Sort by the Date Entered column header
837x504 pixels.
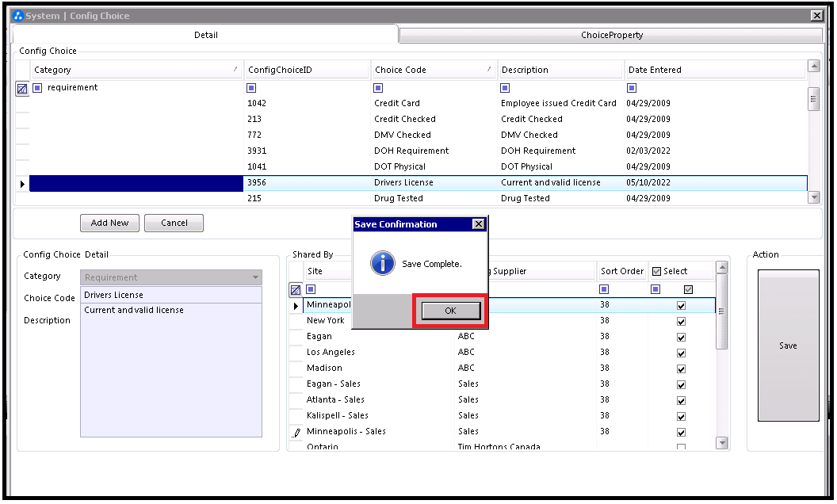click(715, 70)
